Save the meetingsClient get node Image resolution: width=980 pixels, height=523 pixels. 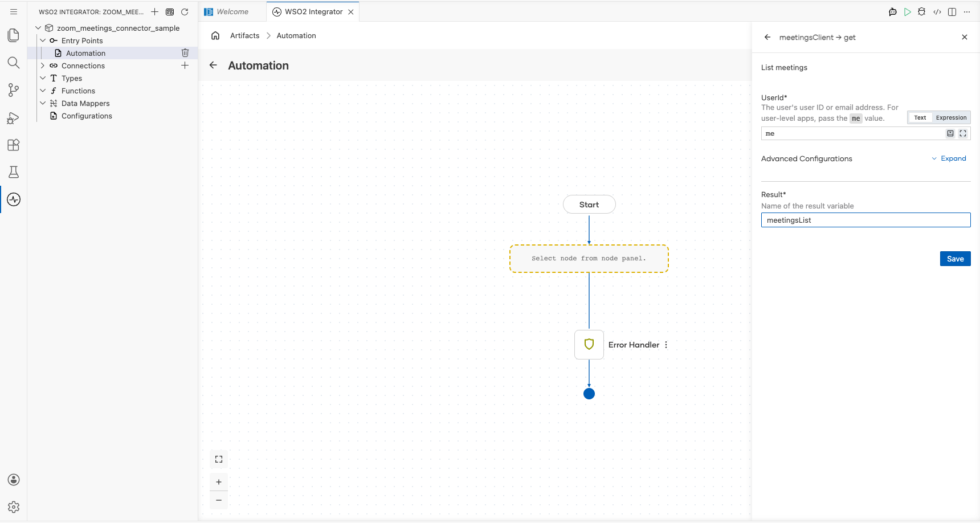point(955,259)
